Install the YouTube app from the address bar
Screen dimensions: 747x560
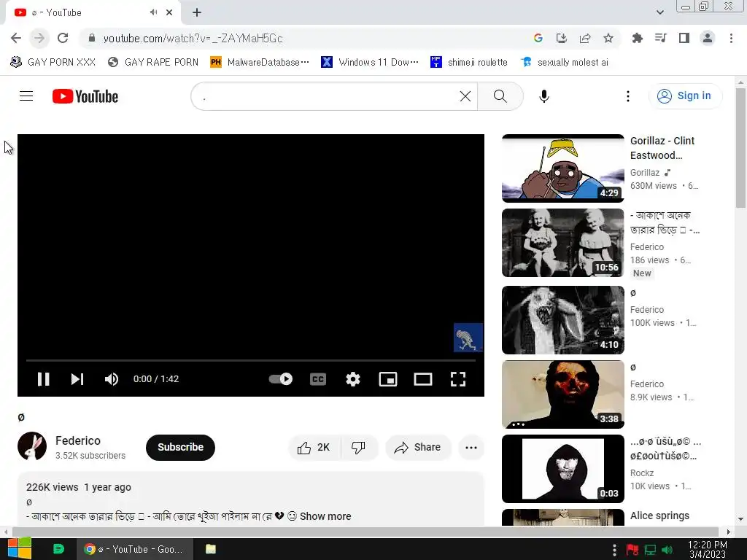(562, 38)
